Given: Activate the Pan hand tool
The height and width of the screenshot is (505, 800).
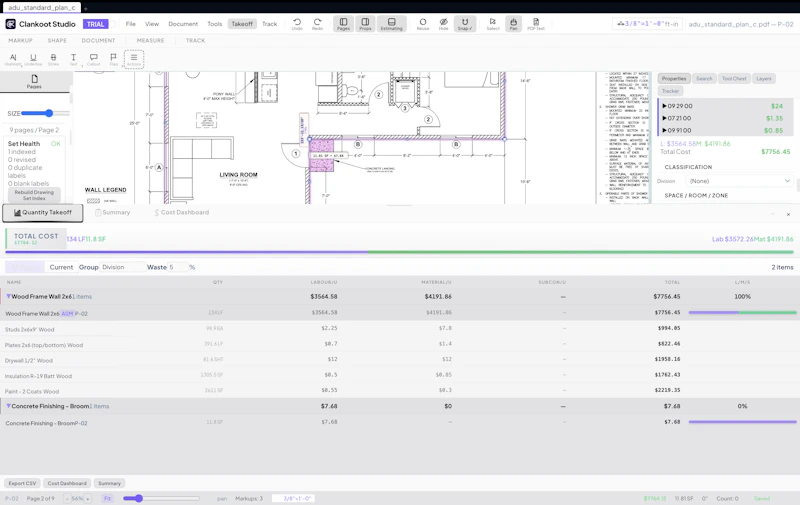Looking at the screenshot, I should pyautogui.click(x=513, y=23).
